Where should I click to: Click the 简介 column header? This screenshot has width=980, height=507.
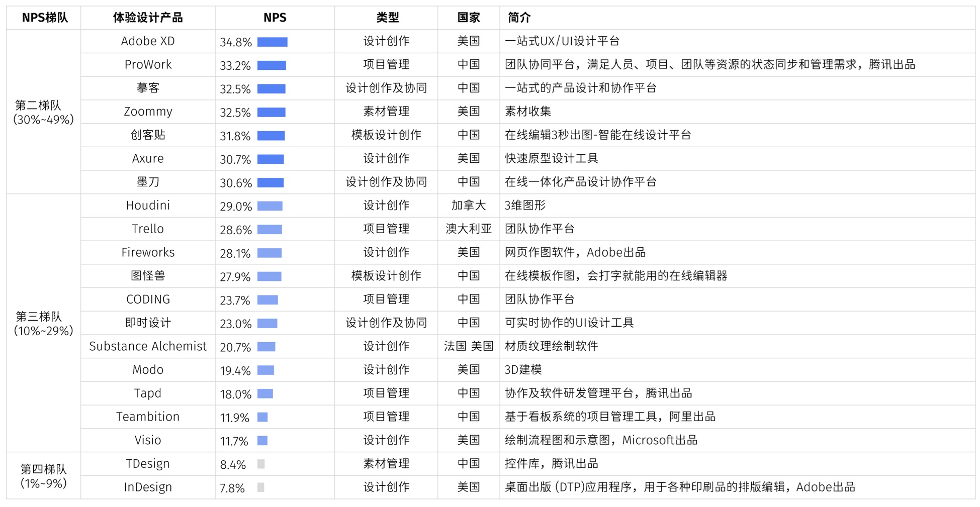click(519, 18)
